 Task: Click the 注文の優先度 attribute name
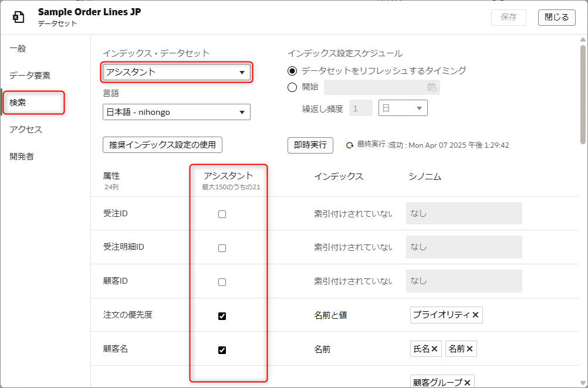tap(128, 315)
